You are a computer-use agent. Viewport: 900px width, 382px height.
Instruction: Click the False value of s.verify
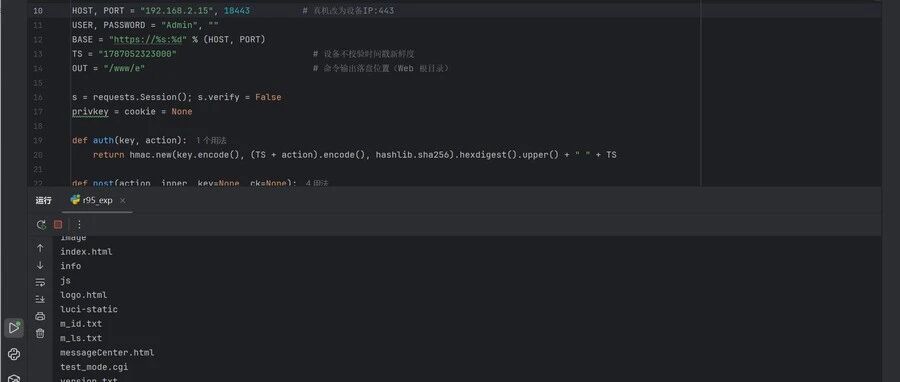tap(268, 98)
